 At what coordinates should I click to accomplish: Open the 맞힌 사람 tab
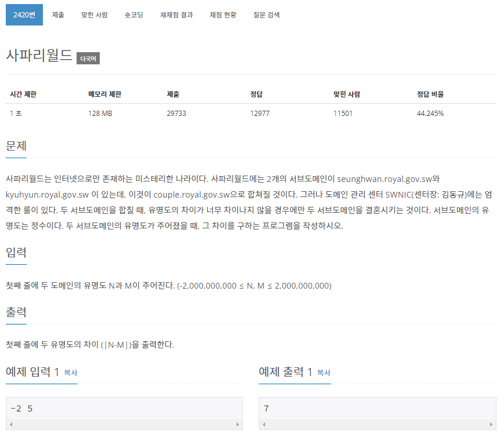coord(94,14)
